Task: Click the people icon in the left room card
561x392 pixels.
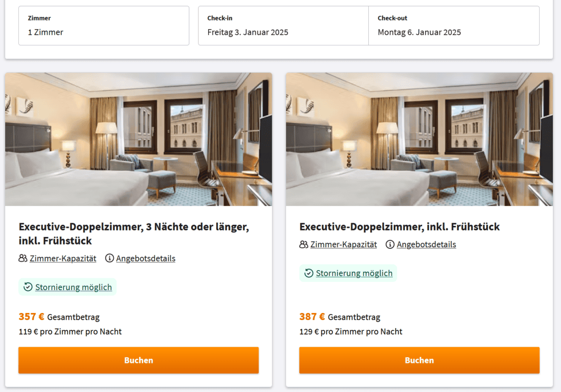Action: (x=22, y=258)
